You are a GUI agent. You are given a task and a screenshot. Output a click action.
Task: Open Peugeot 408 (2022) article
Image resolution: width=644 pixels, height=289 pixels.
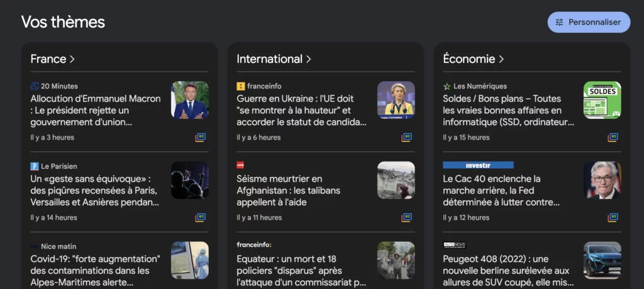[508, 271]
